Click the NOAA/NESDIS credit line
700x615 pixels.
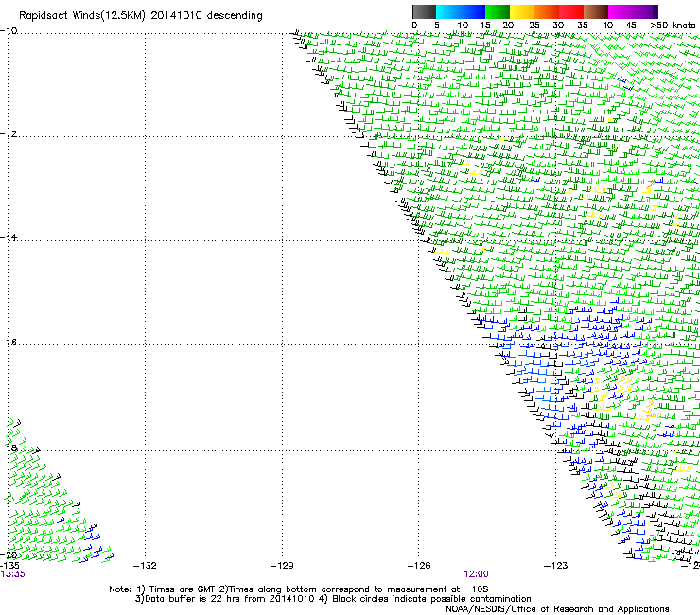557,609
